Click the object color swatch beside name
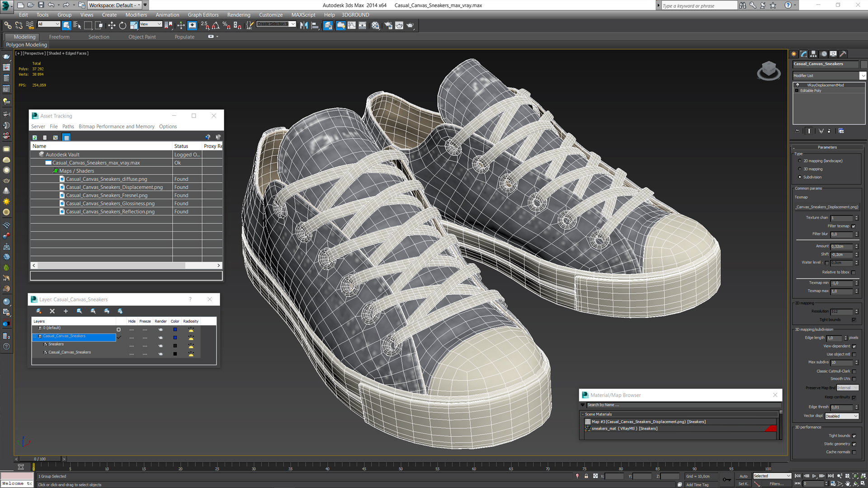 coord(863,64)
